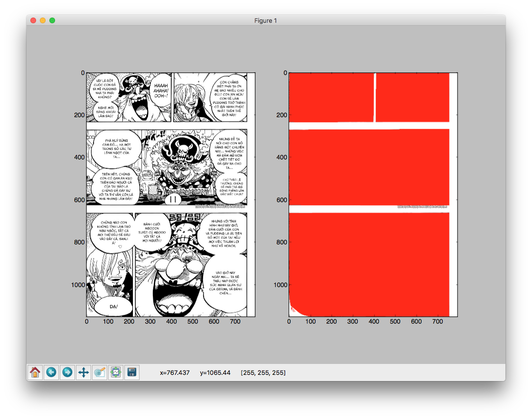Click the large bottom red panel region
Viewport: 532px width, 419px height.
point(369,264)
